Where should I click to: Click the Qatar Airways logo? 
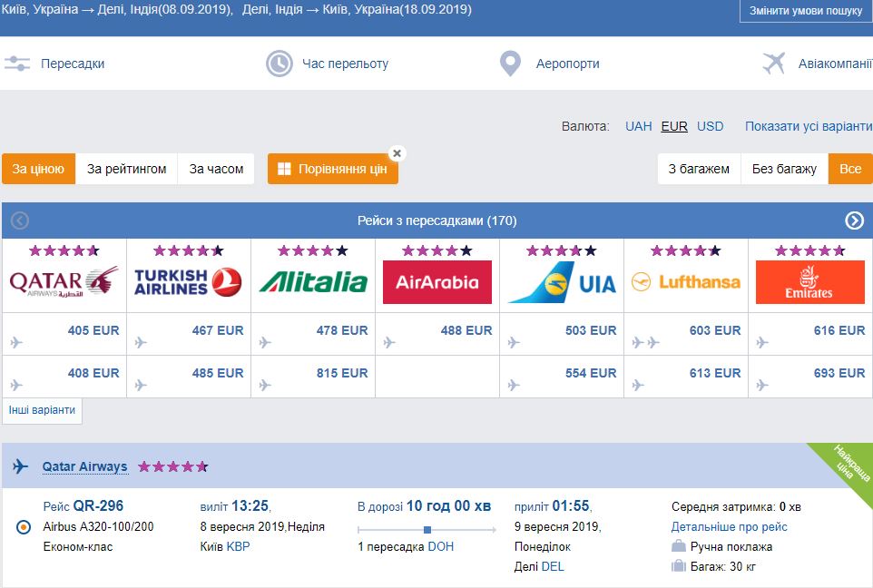(x=64, y=281)
